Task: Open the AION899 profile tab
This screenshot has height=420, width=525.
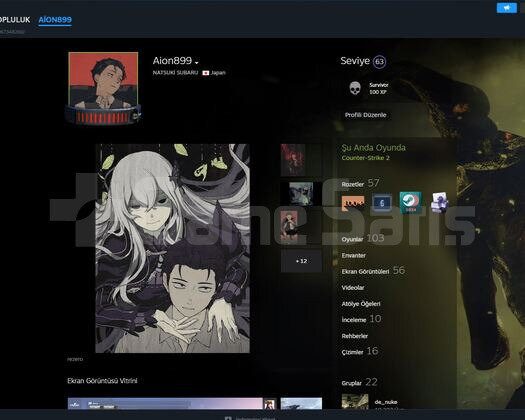Action: click(x=55, y=20)
